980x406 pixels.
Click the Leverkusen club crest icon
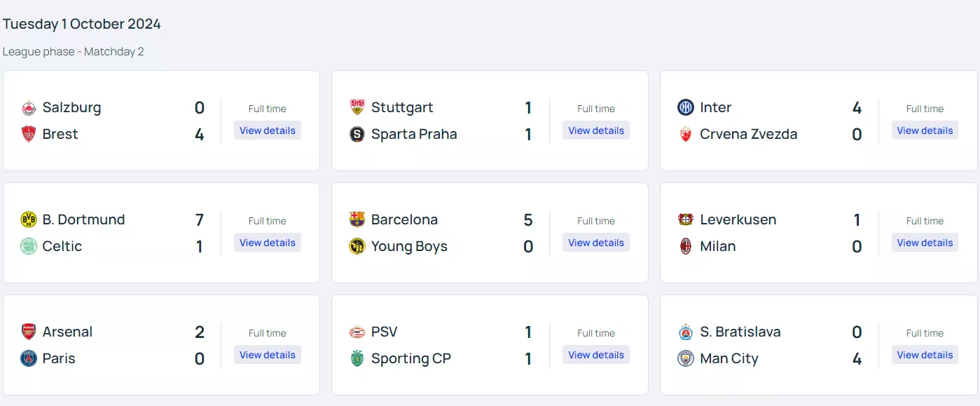686,219
